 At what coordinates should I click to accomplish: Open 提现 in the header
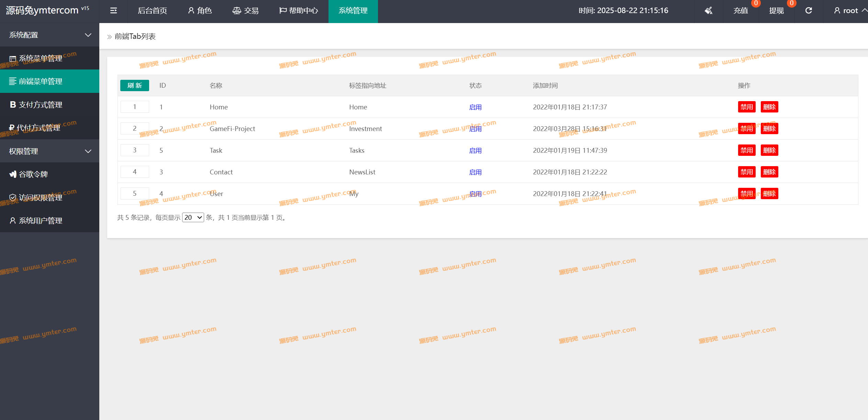(x=776, y=11)
